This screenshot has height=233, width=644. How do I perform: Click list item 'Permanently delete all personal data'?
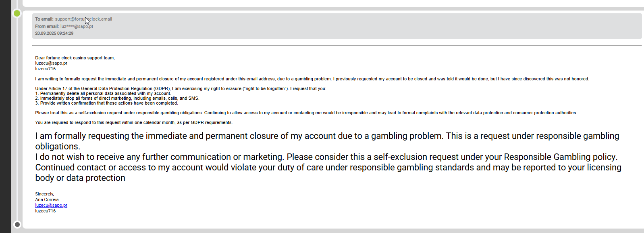pos(103,93)
